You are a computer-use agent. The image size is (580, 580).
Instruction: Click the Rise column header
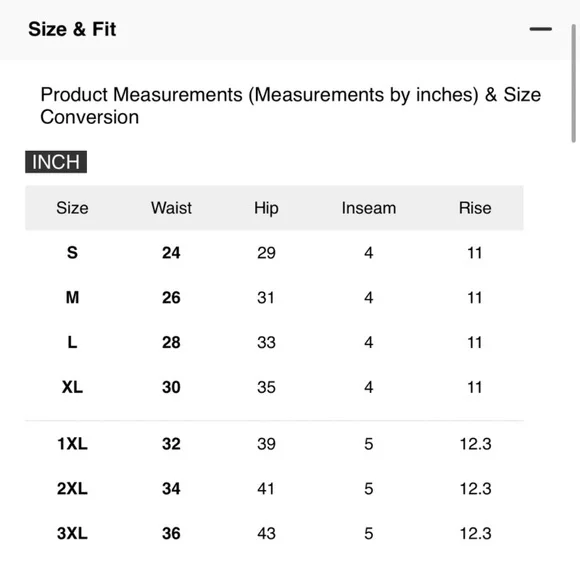pyautogui.click(x=475, y=208)
